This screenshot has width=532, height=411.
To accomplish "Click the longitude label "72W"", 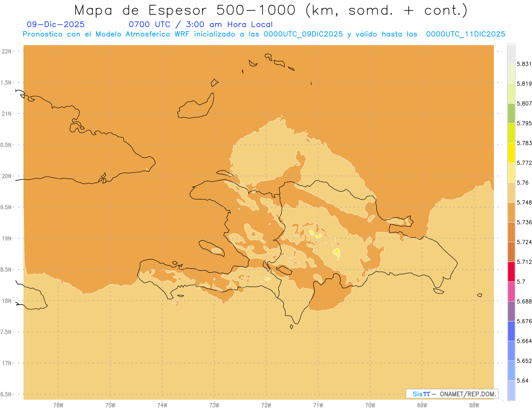I will click(x=266, y=405).
